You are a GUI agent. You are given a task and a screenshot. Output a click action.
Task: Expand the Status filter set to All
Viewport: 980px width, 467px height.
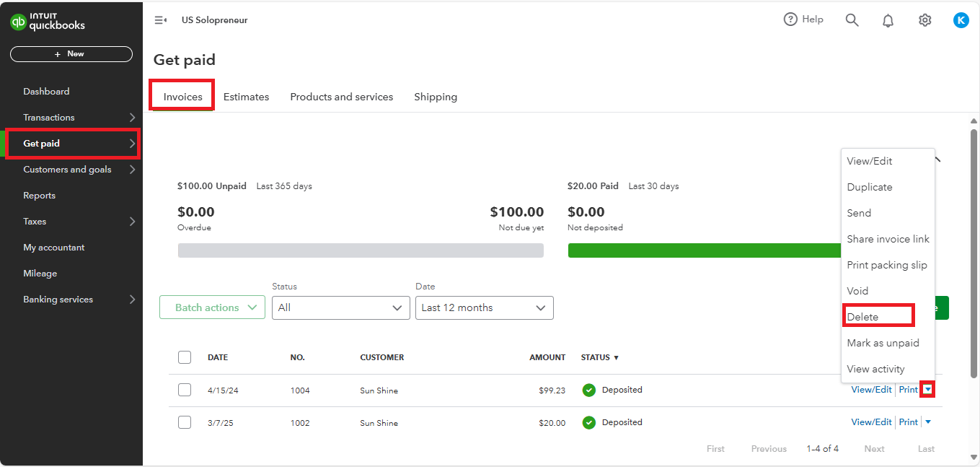[x=340, y=307]
